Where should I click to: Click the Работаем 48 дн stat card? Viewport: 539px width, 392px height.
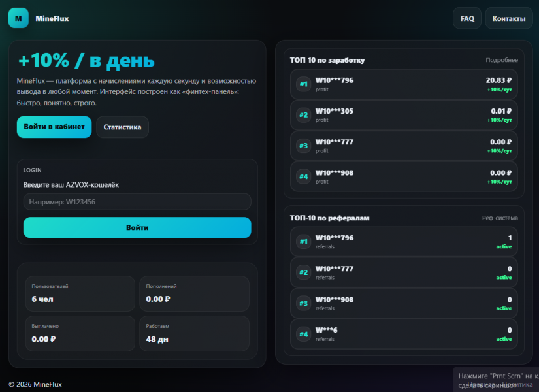click(194, 333)
